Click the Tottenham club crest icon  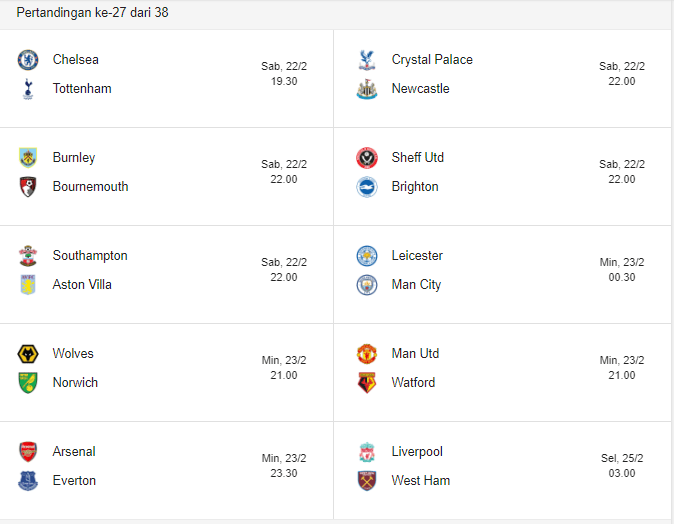pyautogui.click(x=27, y=88)
